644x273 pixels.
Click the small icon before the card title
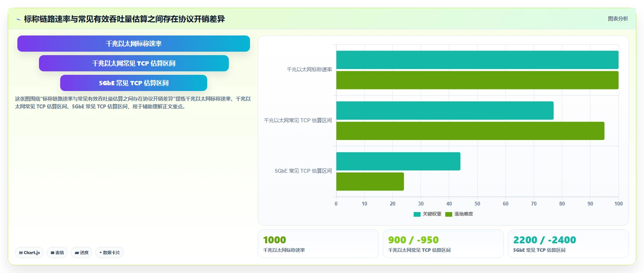(18, 19)
